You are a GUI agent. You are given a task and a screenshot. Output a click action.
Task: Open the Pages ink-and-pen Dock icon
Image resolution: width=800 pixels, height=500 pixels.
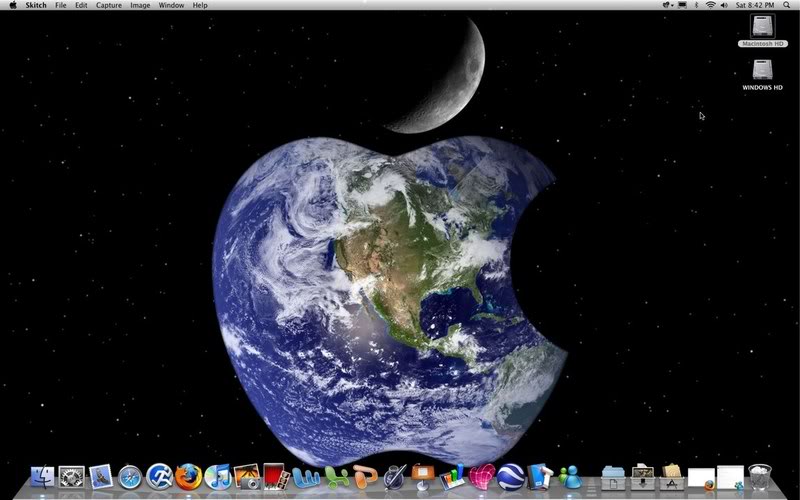coord(394,477)
